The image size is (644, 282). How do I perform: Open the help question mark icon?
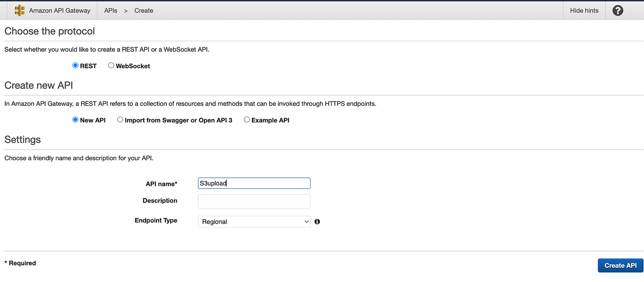(x=617, y=10)
